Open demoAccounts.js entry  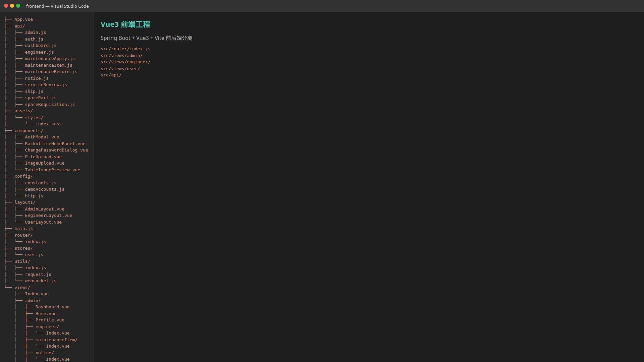45,189
